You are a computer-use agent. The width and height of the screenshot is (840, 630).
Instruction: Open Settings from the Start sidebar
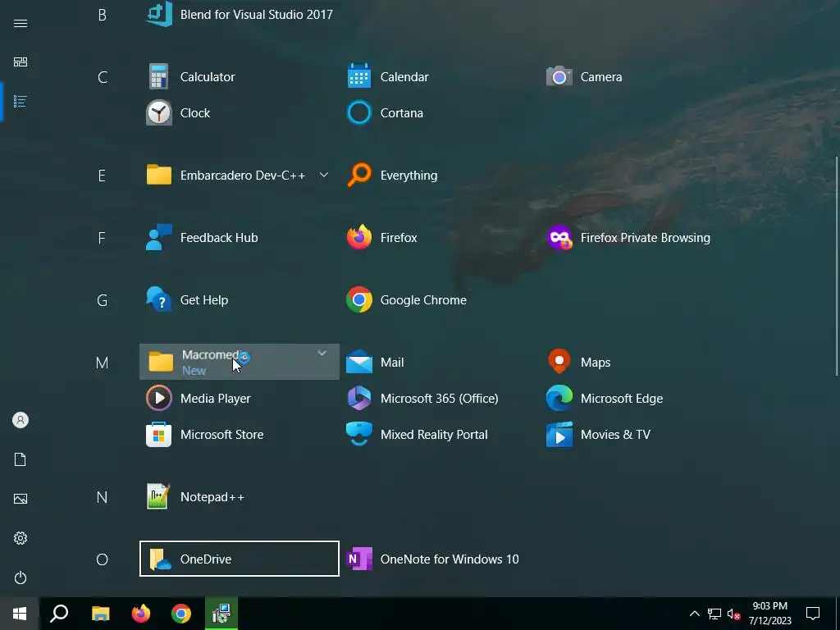tap(21, 538)
